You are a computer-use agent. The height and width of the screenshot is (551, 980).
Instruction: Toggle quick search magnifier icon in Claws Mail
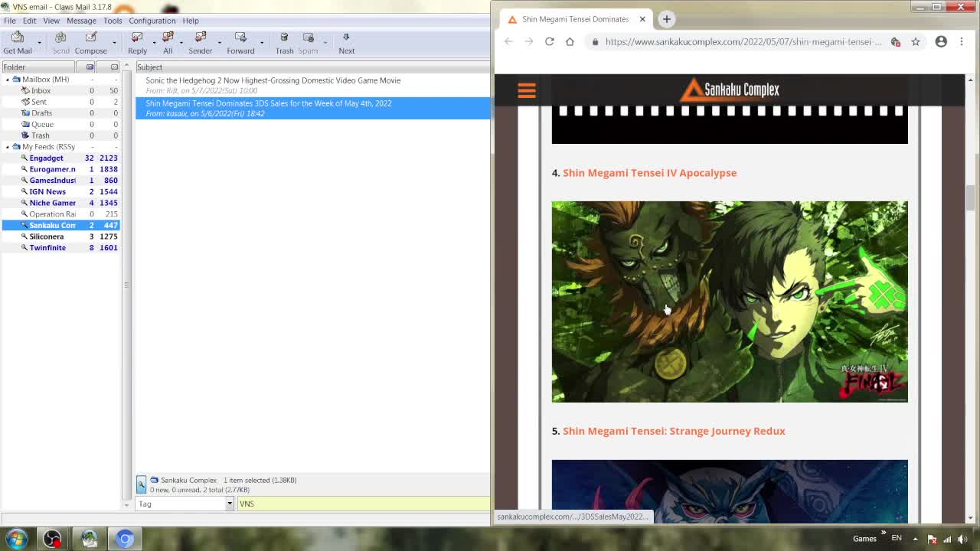point(141,484)
